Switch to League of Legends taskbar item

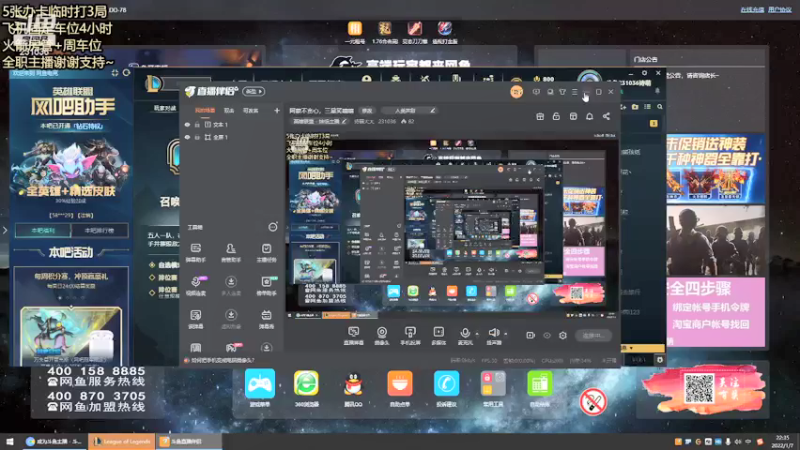pos(122,441)
